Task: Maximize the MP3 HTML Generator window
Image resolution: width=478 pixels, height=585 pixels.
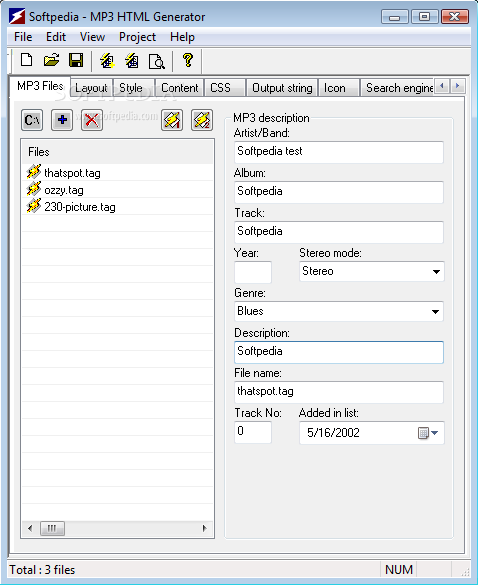Action: (425, 17)
